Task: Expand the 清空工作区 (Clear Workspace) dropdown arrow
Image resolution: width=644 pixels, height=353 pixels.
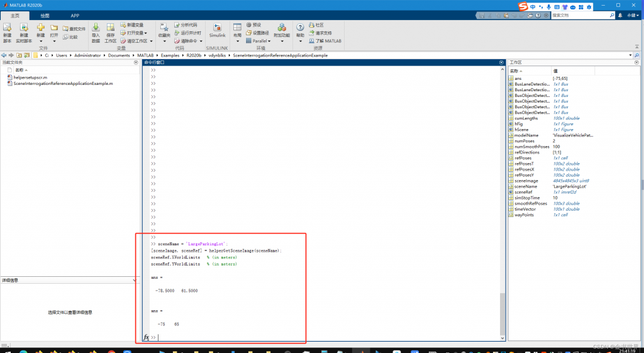Action: coord(151,41)
